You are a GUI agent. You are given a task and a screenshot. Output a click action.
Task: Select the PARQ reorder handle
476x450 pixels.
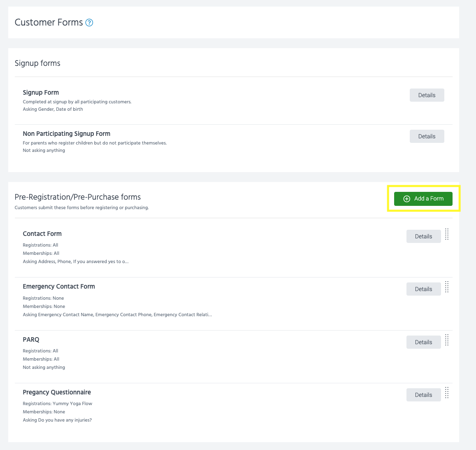tap(447, 340)
